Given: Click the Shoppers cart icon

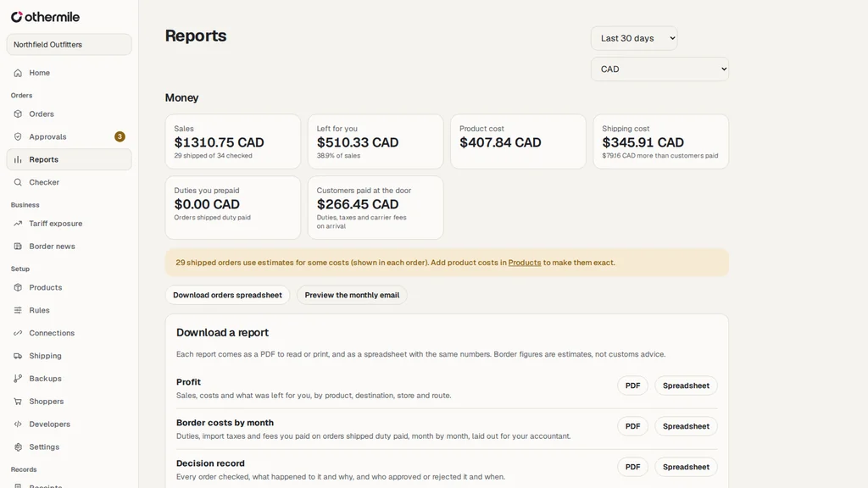Looking at the screenshot, I should tap(18, 401).
